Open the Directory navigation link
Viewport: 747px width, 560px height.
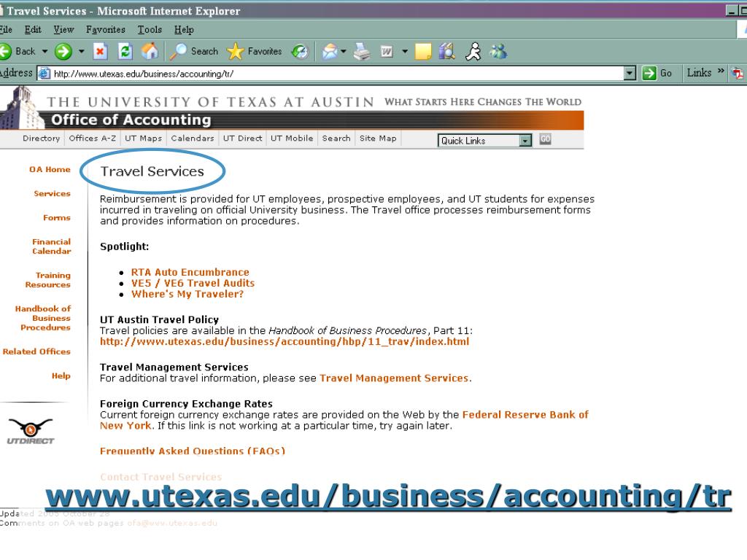point(41,138)
